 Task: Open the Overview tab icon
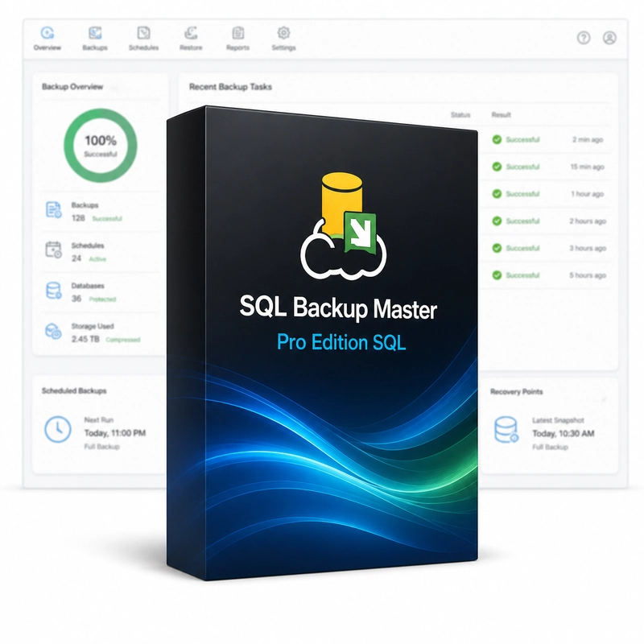point(47,32)
